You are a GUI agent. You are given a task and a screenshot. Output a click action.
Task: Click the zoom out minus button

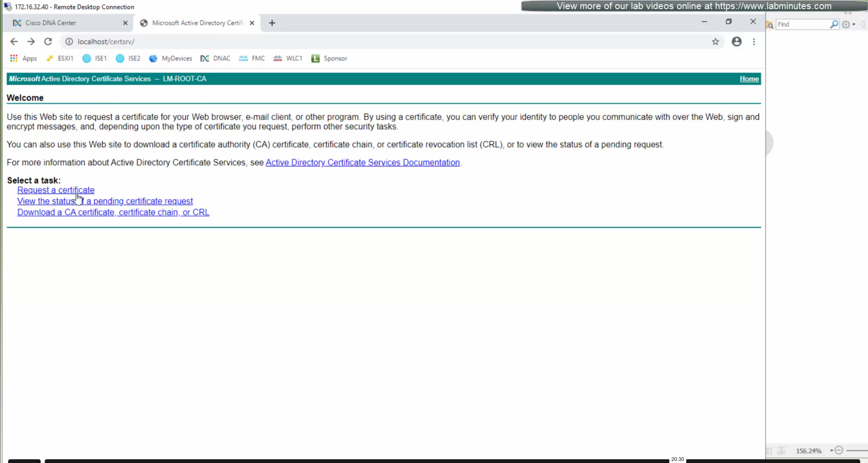pos(839,450)
